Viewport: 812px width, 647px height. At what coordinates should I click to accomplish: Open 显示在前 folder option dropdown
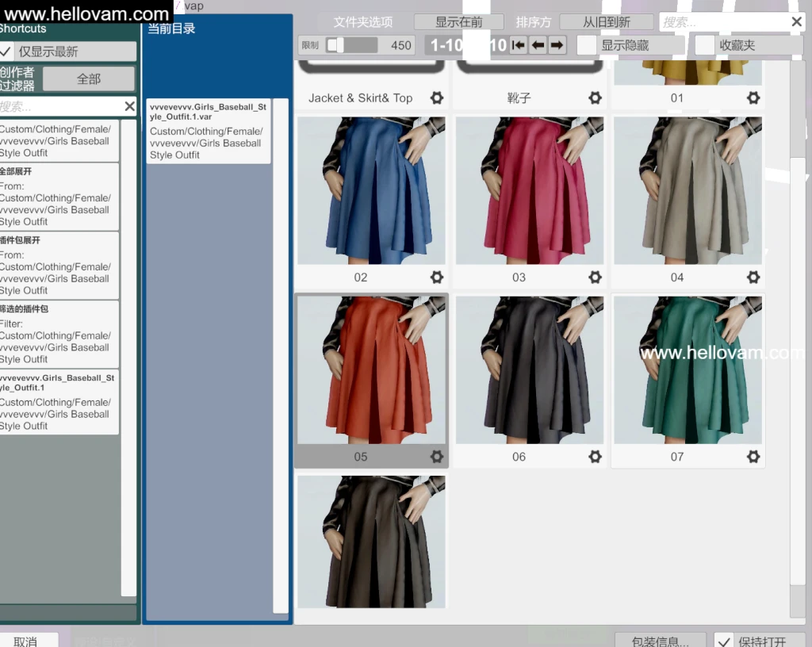tap(458, 22)
